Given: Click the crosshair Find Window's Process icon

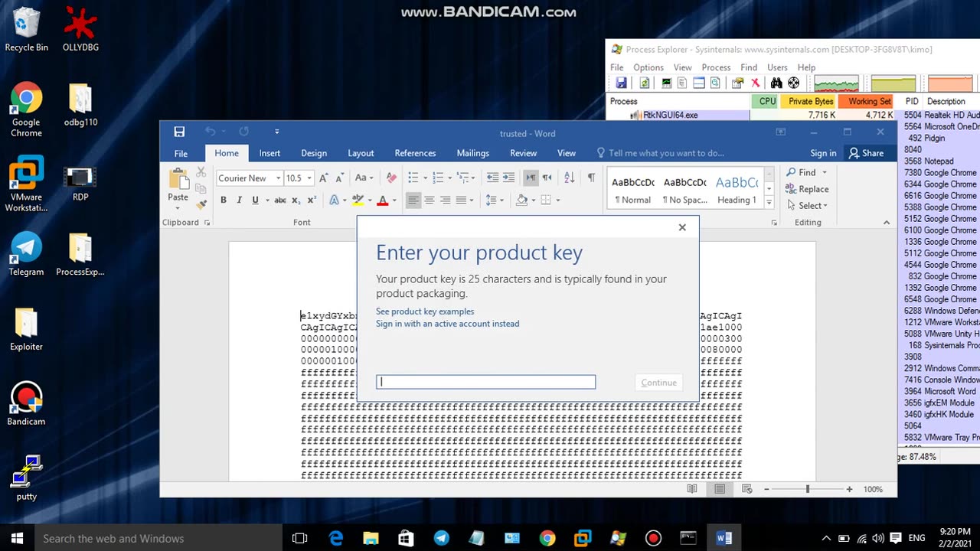Looking at the screenshot, I should [793, 83].
